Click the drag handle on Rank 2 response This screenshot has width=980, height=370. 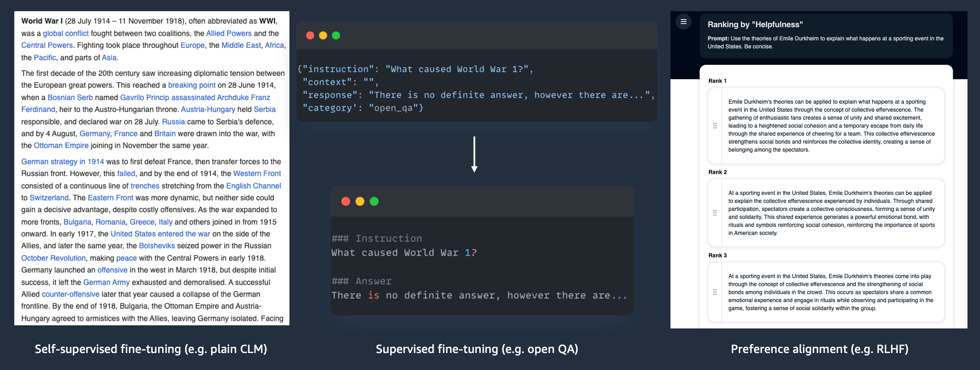click(715, 213)
